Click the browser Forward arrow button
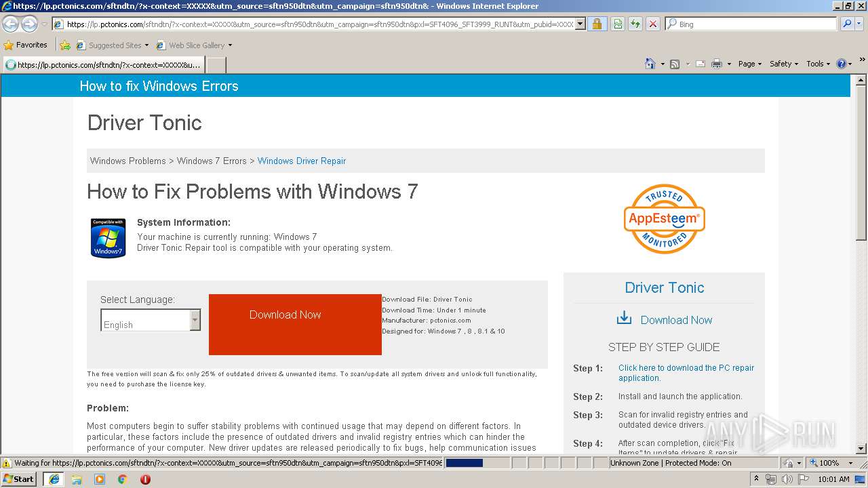868x488 pixels. coord(29,24)
